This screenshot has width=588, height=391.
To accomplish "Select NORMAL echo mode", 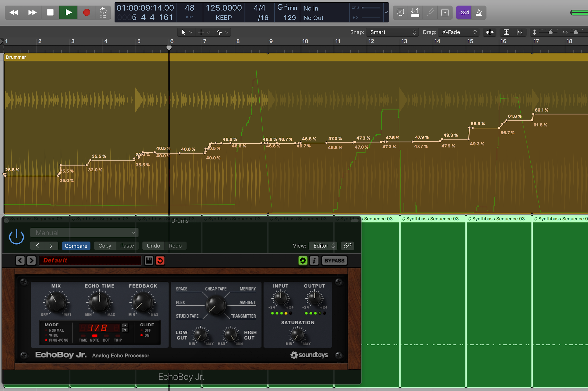I will 55,330.
